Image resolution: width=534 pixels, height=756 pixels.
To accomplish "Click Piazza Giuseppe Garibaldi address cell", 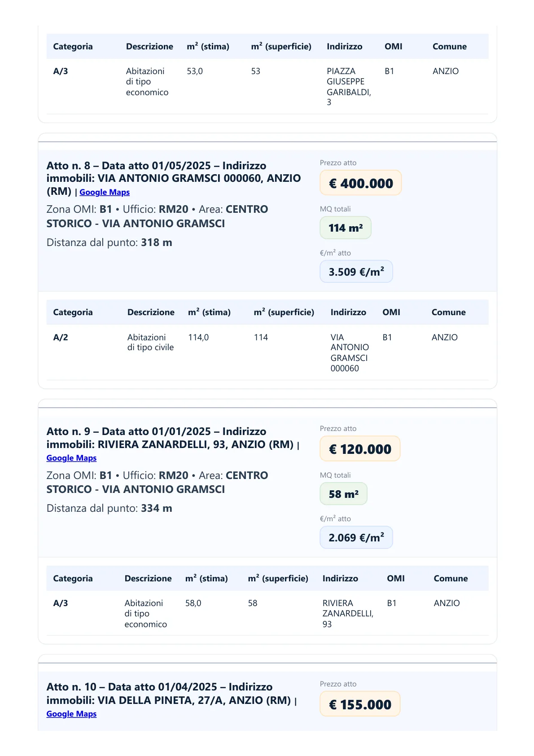I will point(348,87).
